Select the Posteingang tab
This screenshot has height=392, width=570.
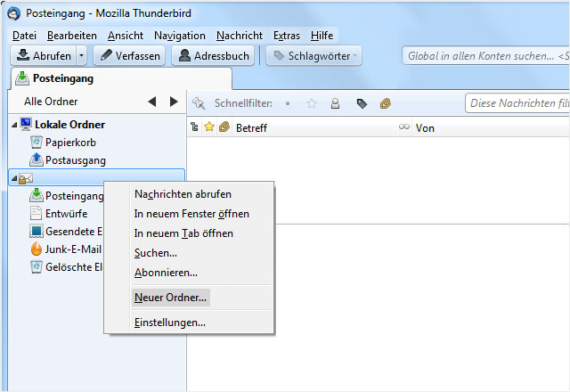pyautogui.click(x=121, y=78)
